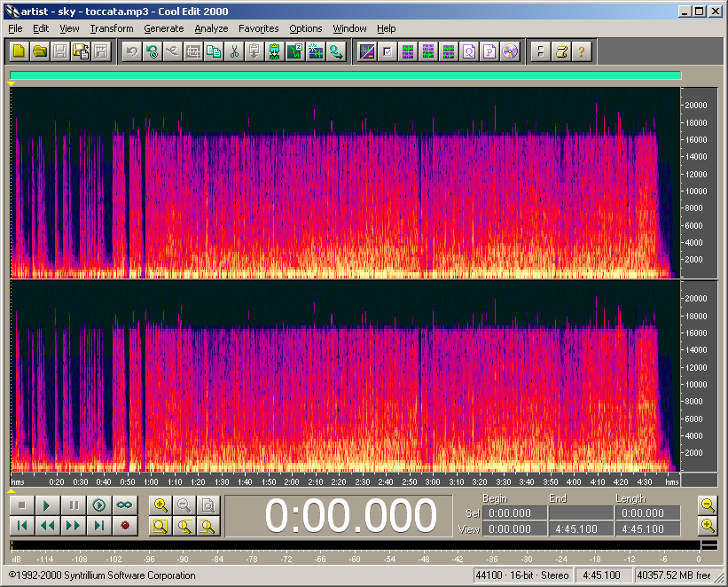
Task: Click the Open file folder icon
Action: pyautogui.click(x=39, y=51)
